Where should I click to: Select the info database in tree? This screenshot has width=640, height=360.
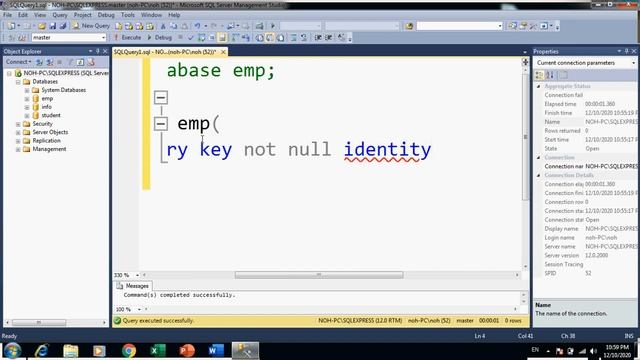click(x=47, y=107)
